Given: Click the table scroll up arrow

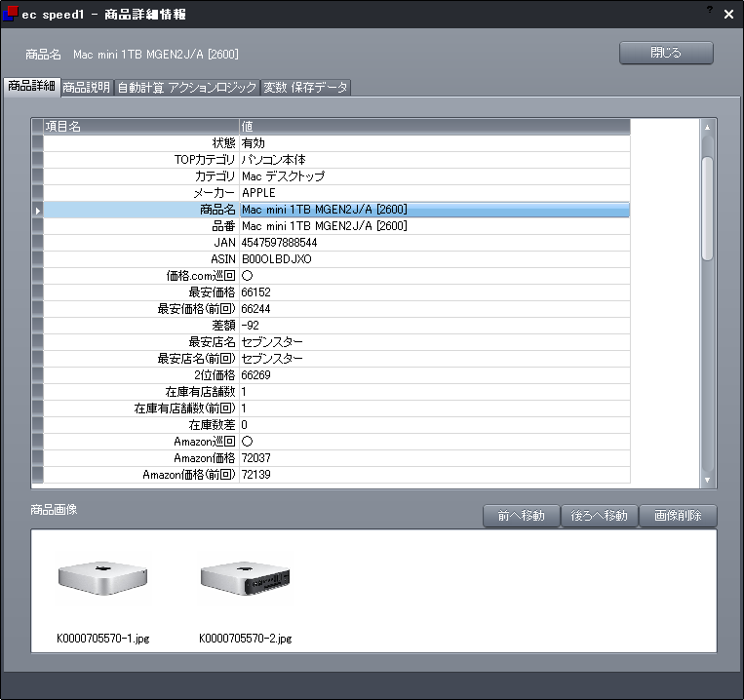Looking at the screenshot, I should [707, 127].
